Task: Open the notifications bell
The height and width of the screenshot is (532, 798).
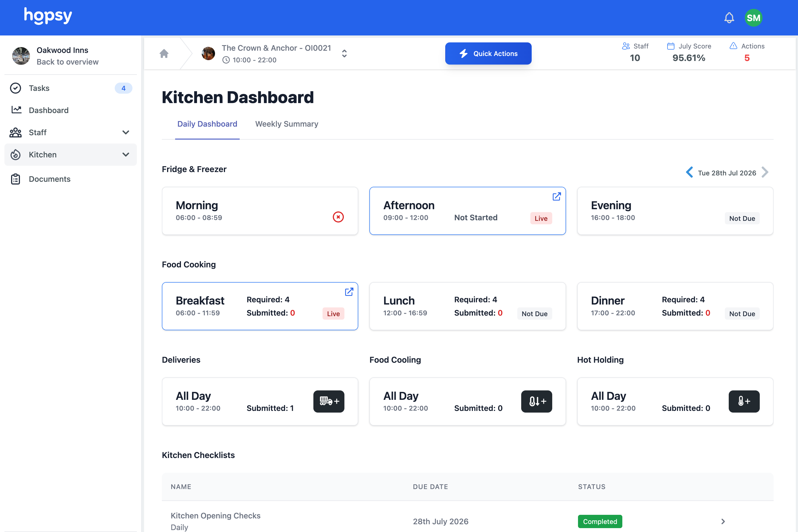Action: tap(729, 18)
